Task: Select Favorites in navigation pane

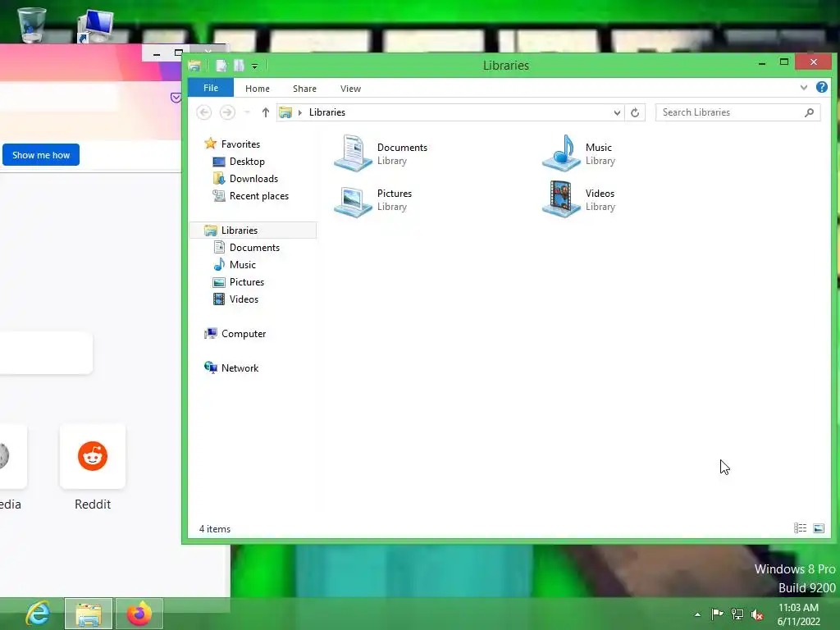Action: pyautogui.click(x=232, y=144)
